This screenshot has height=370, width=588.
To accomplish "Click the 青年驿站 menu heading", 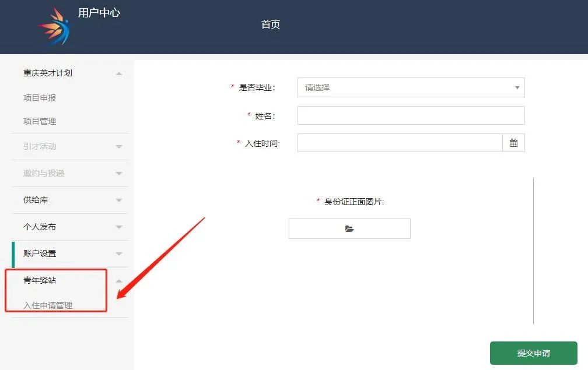I will click(x=40, y=280).
